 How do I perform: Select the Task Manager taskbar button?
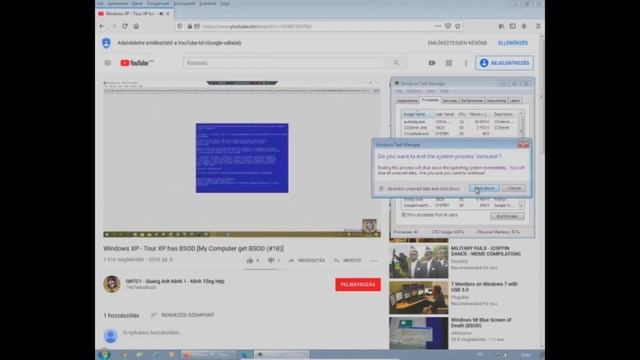click(282, 355)
